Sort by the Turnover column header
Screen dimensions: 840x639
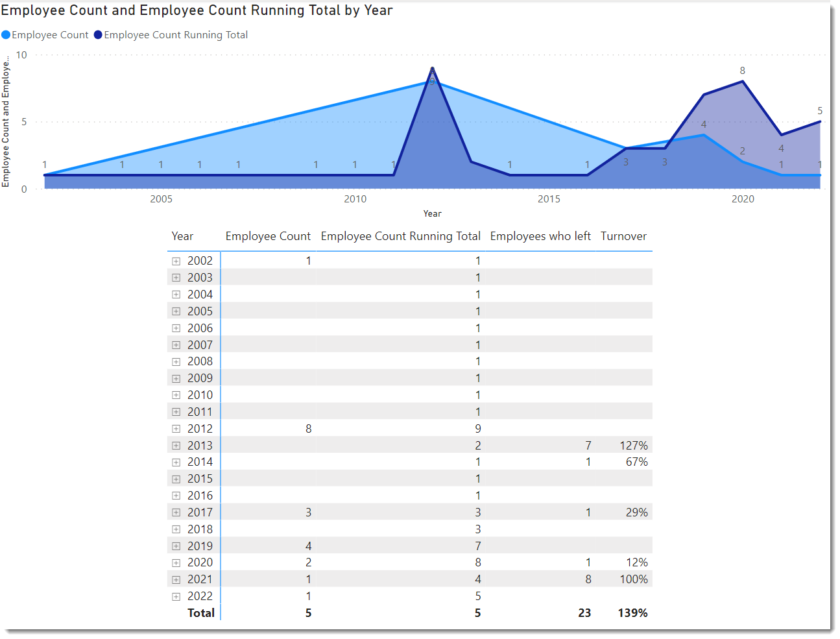tap(623, 236)
